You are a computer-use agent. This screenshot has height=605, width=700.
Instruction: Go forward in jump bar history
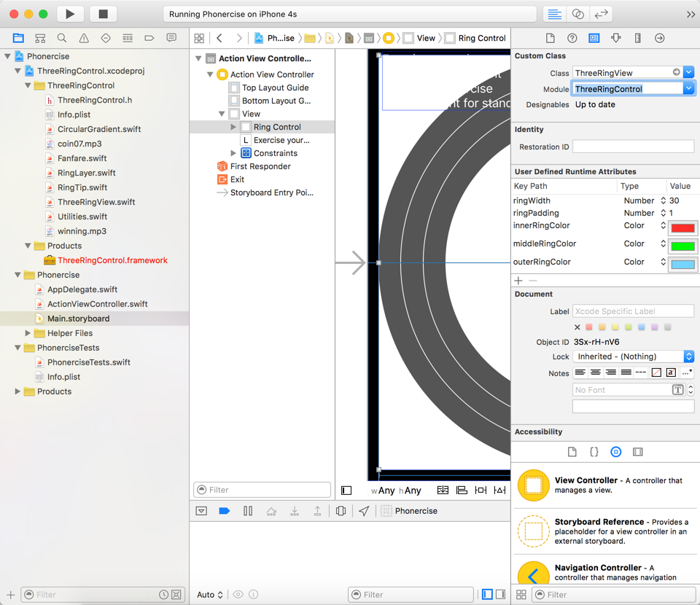click(239, 38)
